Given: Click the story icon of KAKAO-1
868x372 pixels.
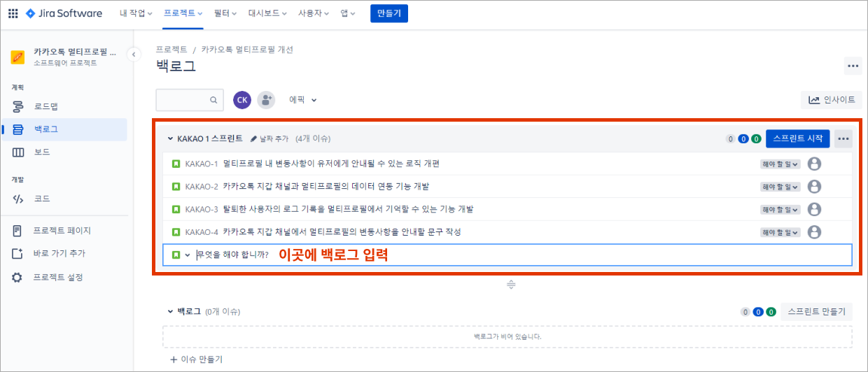Looking at the screenshot, I should pyautogui.click(x=176, y=164).
